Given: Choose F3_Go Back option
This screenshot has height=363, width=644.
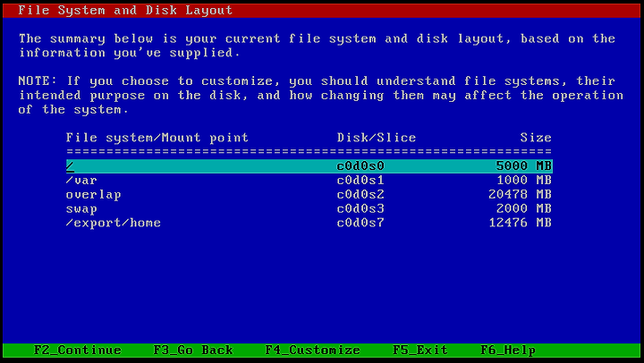Looking at the screenshot, I should tap(193, 350).
